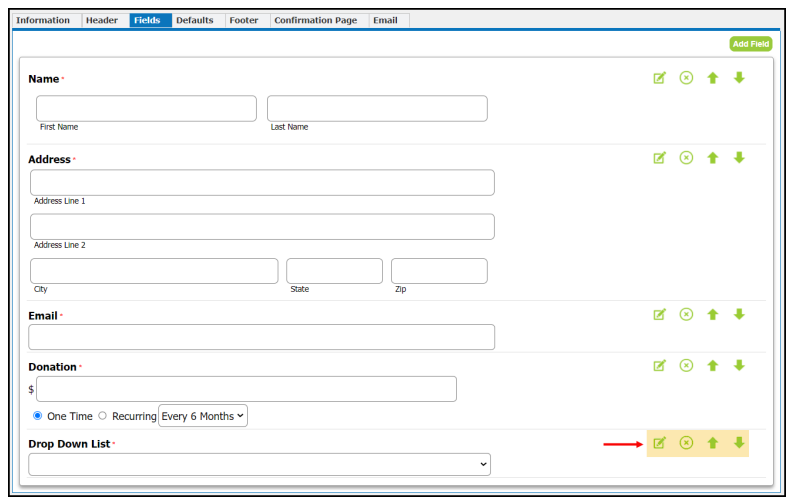Move the Drop Down List field up
Image resolution: width=795 pixels, height=503 pixels.
[713, 443]
